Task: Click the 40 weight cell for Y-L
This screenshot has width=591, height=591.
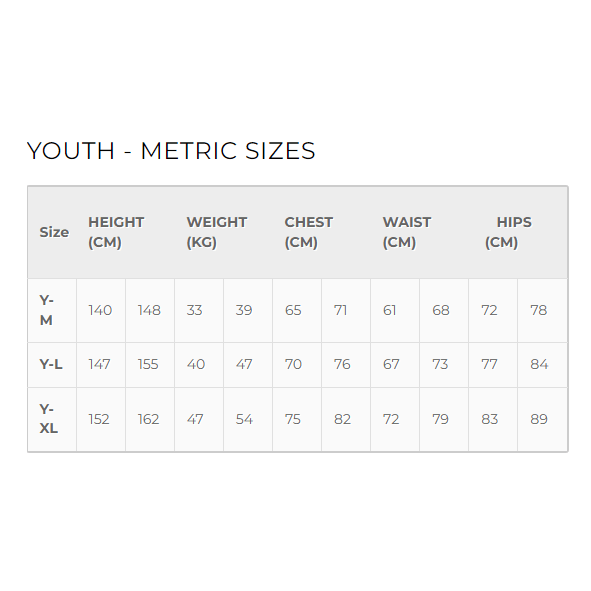Action: point(196,364)
